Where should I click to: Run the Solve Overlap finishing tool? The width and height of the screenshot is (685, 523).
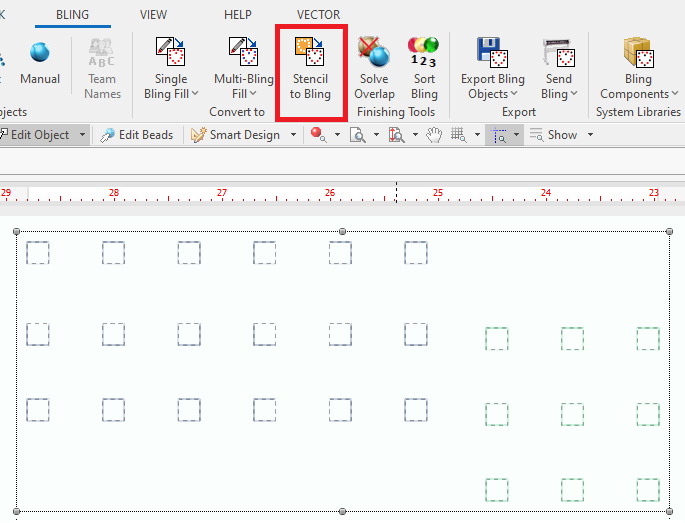[x=374, y=70]
